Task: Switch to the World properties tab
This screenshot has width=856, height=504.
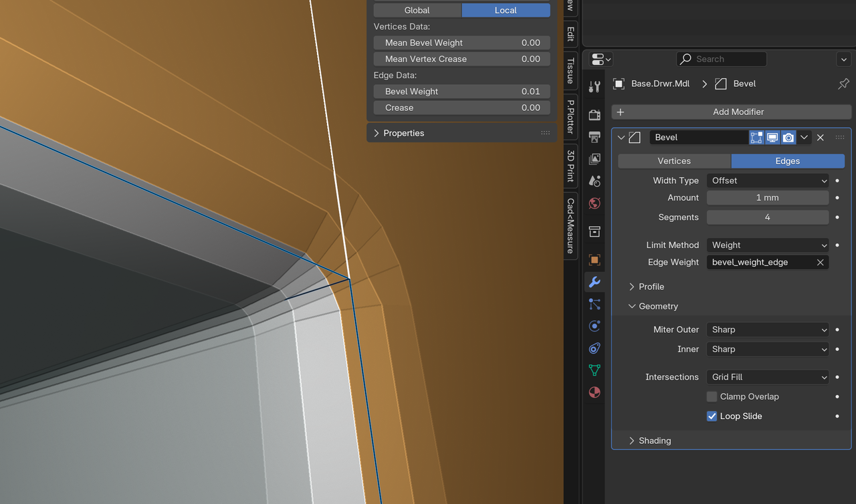Action: click(x=594, y=203)
